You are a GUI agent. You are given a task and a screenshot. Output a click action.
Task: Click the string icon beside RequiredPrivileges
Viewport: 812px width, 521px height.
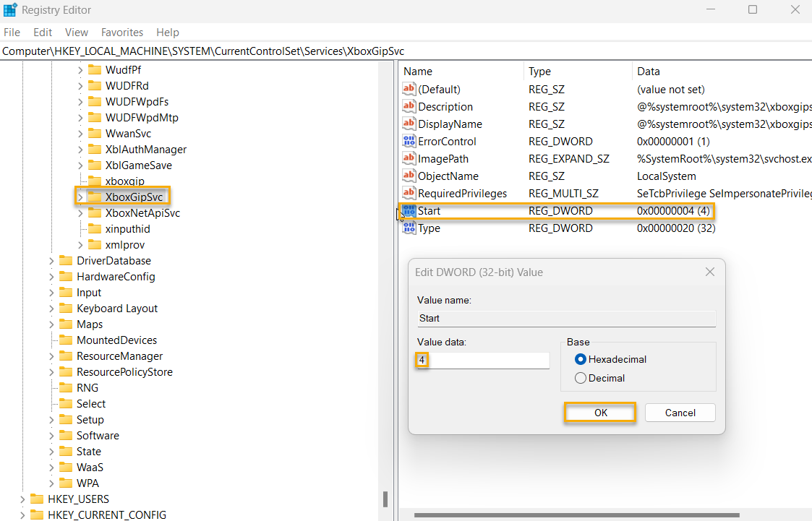coord(409,194)
